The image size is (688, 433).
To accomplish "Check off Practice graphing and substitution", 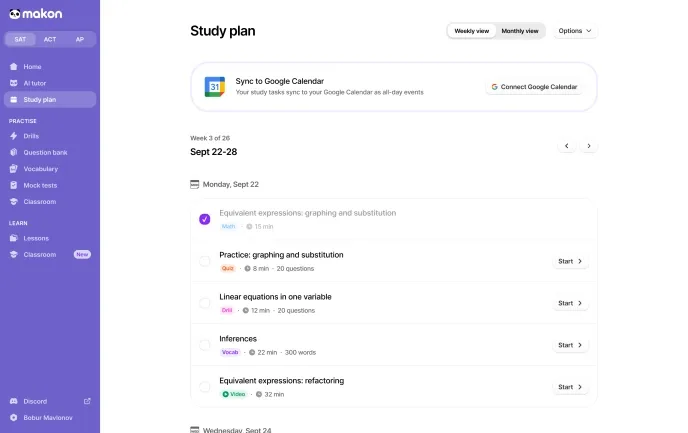I will (204, 261).
